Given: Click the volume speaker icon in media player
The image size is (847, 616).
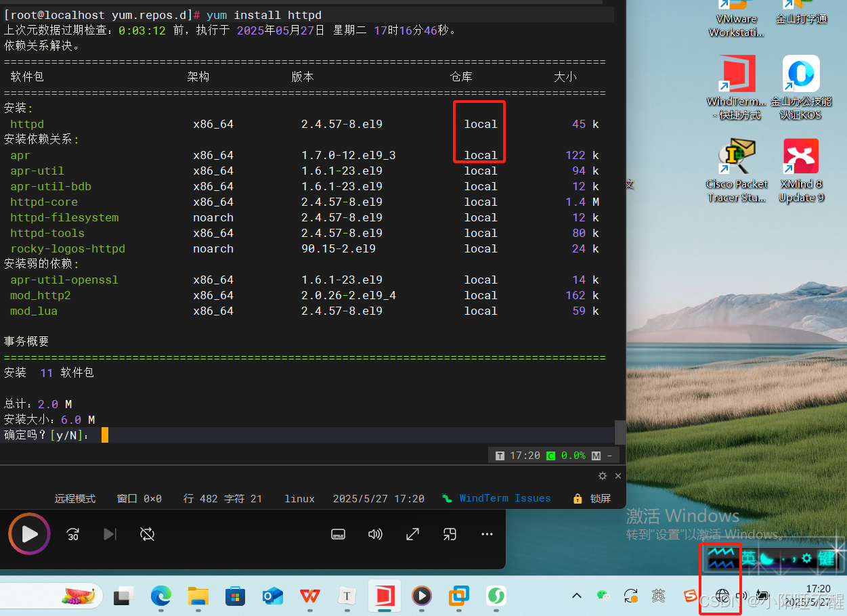Looking at the screenshot, I should pyautogui.click(x=375, y=534).
